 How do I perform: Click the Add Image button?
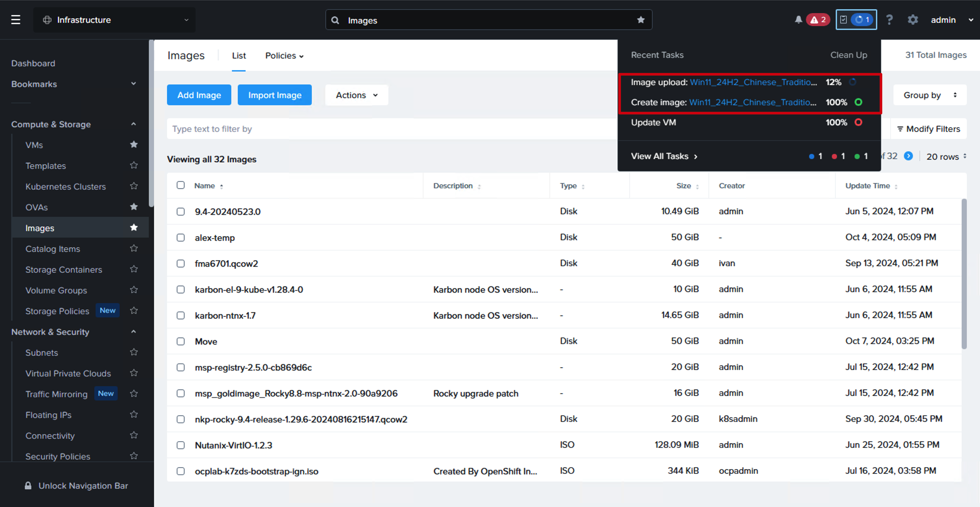199,95
